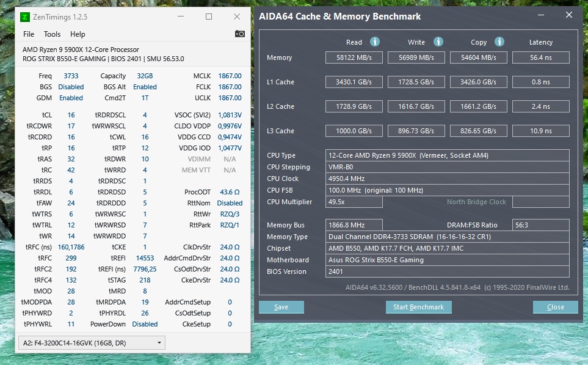Screen dimensions: 588x365
Task: Click the L1 Cache Write value 1728.5 GB/s
Action: [x=416, y=82]
